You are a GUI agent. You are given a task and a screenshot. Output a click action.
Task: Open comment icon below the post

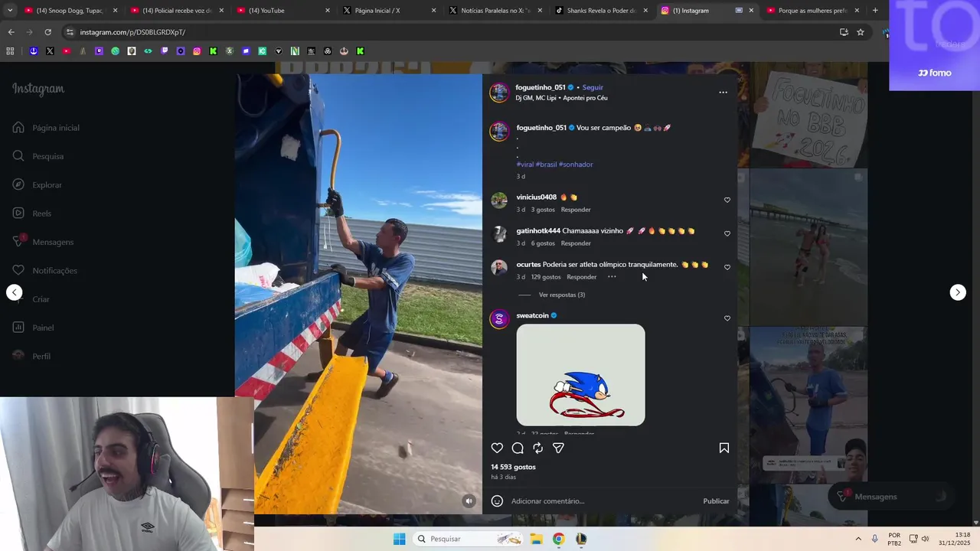point(518,448)
